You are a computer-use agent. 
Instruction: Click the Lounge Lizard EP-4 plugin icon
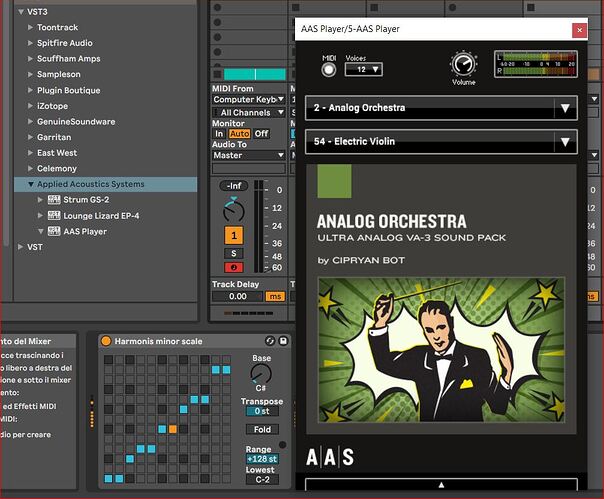(x=54, y=215)
